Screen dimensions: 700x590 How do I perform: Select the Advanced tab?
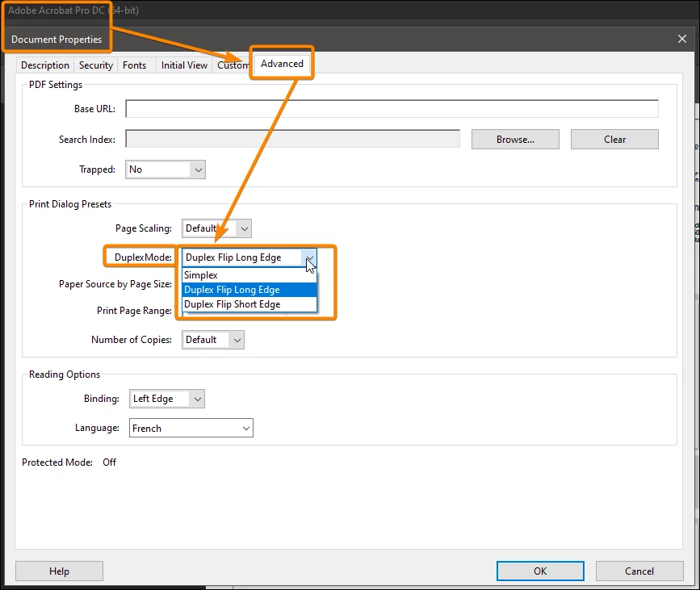tap(282, 64)
